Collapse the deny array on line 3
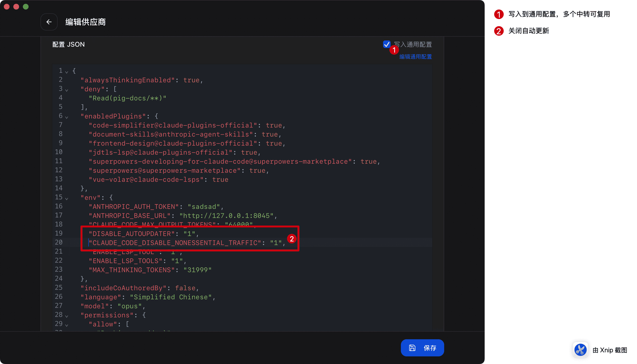 tap(66, 90)
